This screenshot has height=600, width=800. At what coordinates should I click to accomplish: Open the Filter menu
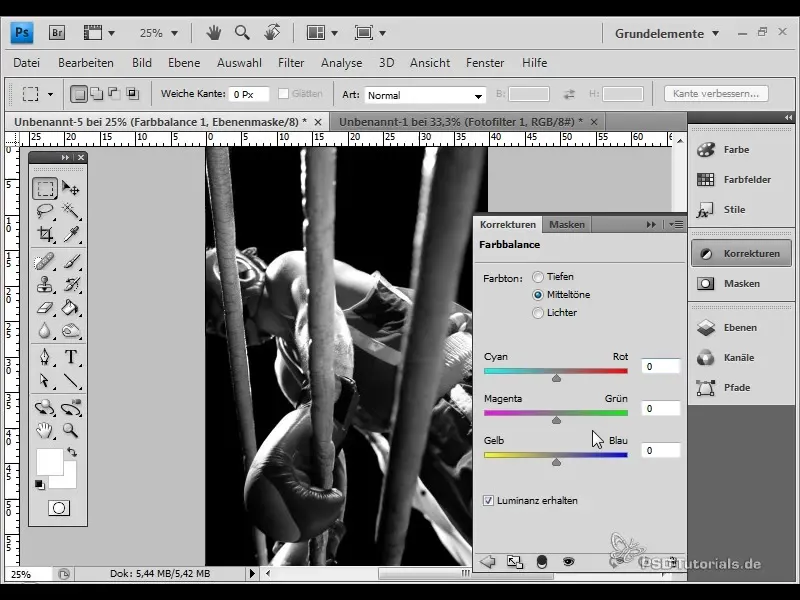pyautogui.click(x=291, y=63)
